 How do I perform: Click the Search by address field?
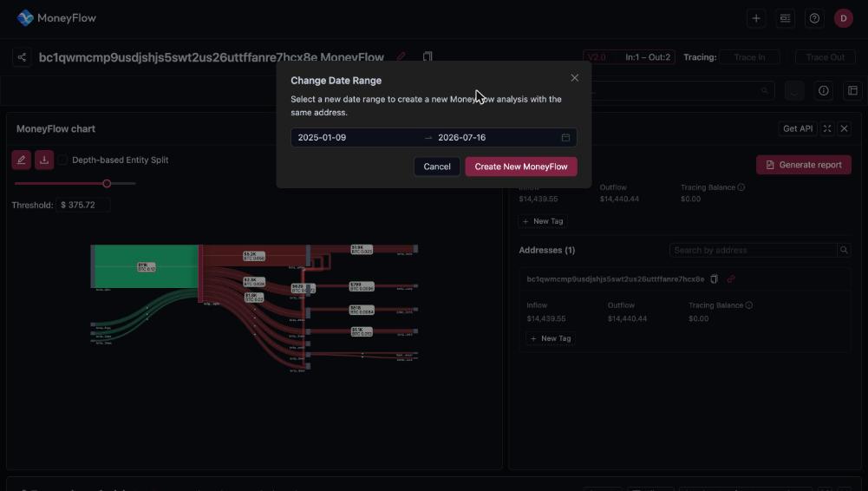[753, 250]
